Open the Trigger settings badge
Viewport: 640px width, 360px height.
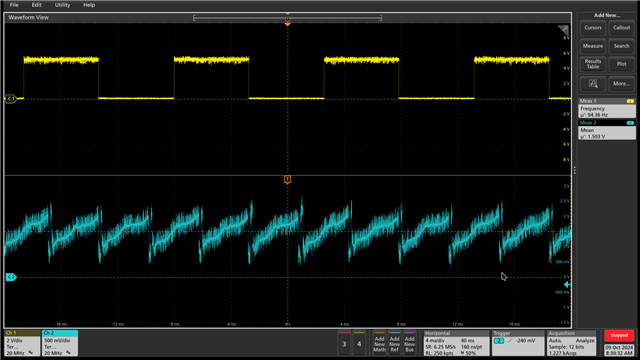point(518,343)
